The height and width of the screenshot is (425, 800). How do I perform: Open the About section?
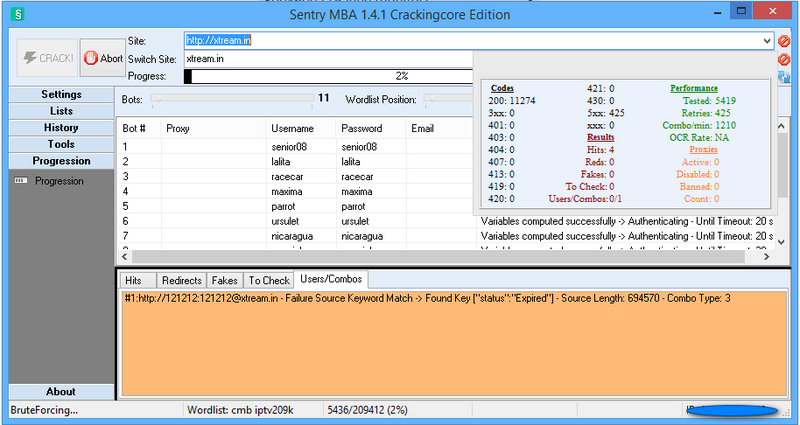pyautogui.click(x=61, y=392)
